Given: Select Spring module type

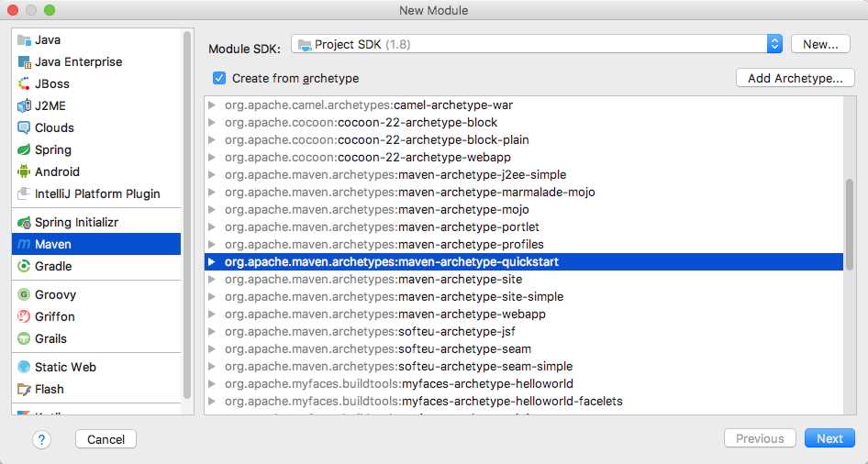Looking at the screenshot, I should pos(96,149).
